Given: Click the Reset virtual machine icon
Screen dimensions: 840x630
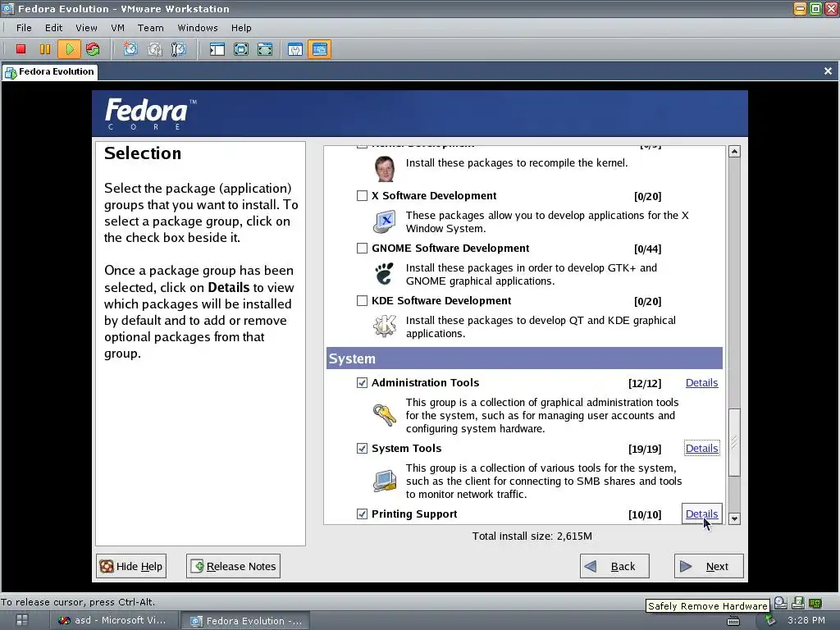Looking at the screenshot, I should tap(93, 49).
